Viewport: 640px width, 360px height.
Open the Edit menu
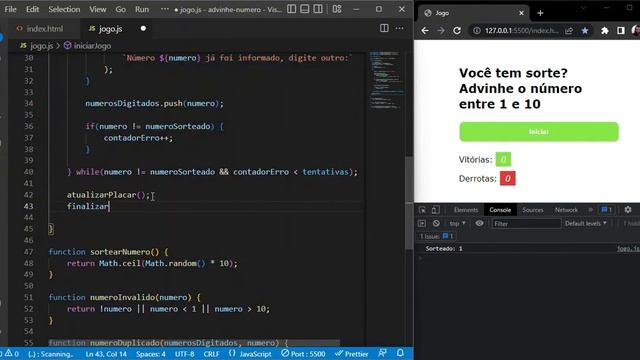(32, 9)
